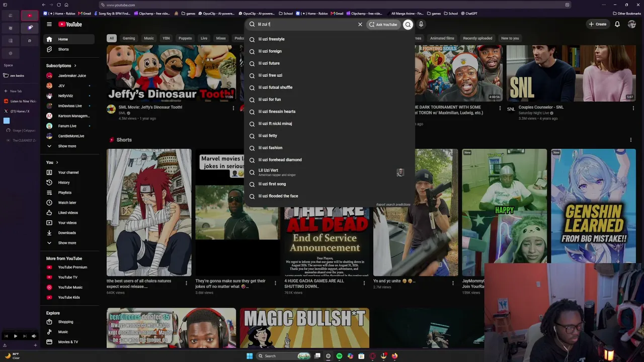Start voice search with the microphone
The width and height of the screenshot is (644, 362).
421,24
